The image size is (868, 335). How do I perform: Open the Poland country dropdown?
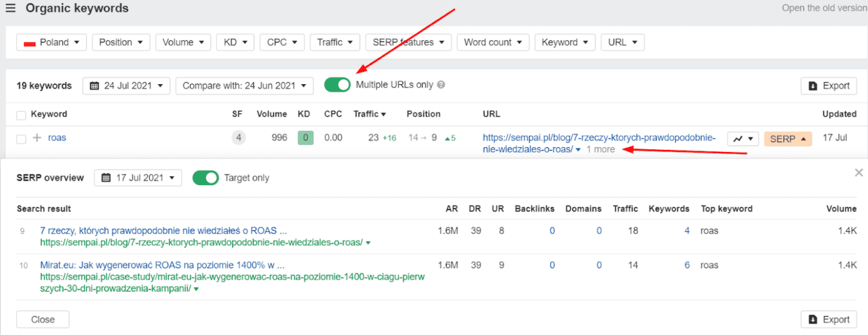point(52,42)
